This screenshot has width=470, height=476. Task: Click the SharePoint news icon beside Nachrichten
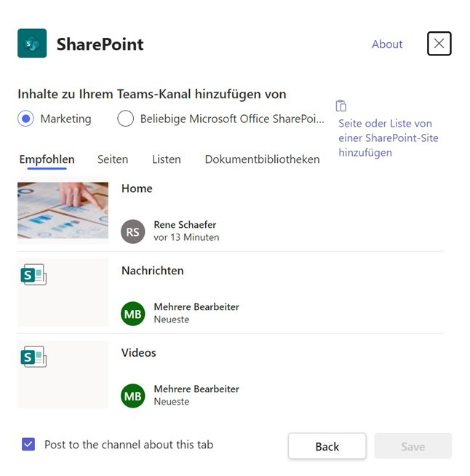(33, 274)
